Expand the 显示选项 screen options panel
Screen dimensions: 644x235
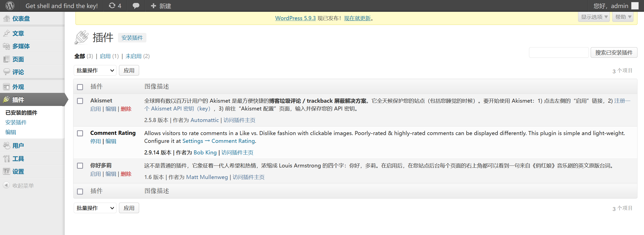(x=594, y=17)
